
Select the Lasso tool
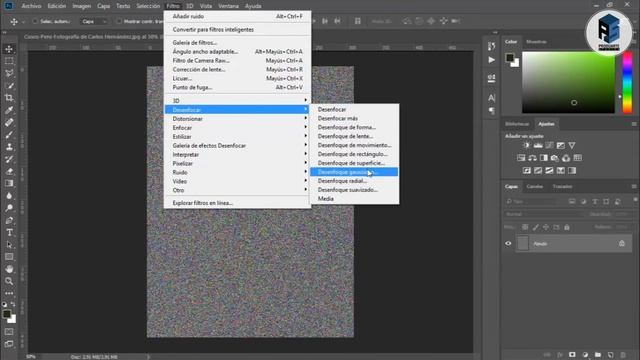pos(9,73)
